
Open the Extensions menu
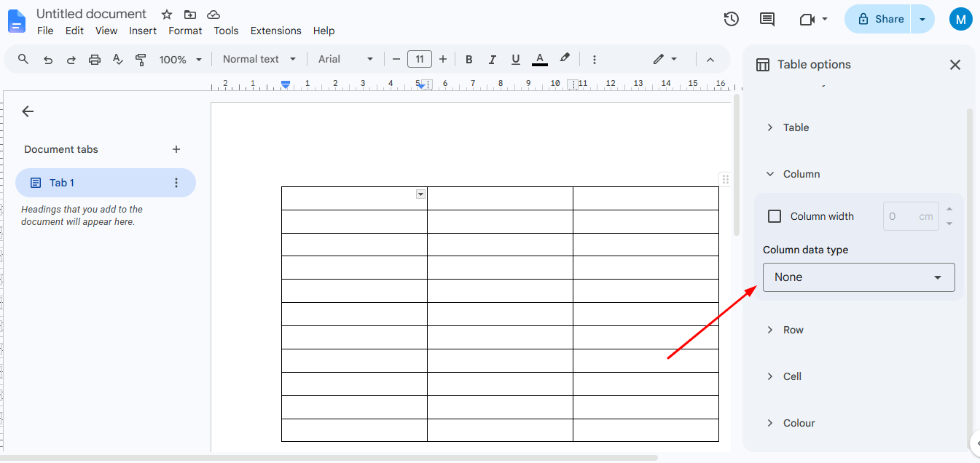(x=275, y=31)
